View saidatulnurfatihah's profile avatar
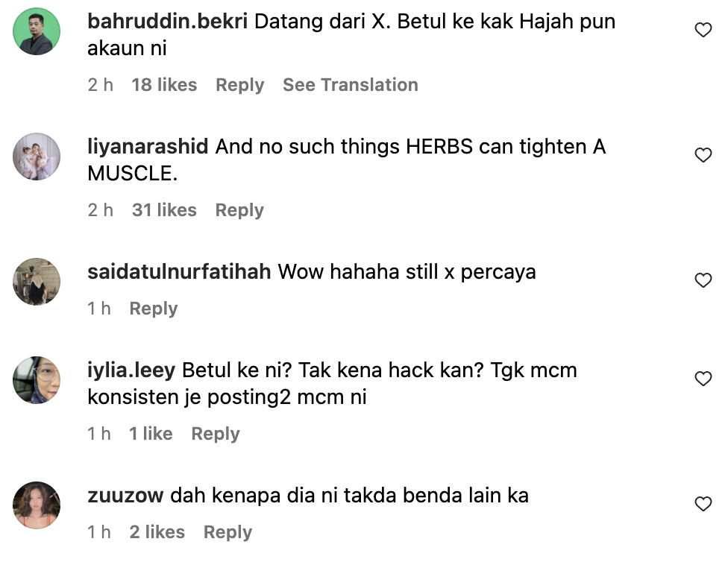This screenshot has width=728, height=565. [37, 282]
